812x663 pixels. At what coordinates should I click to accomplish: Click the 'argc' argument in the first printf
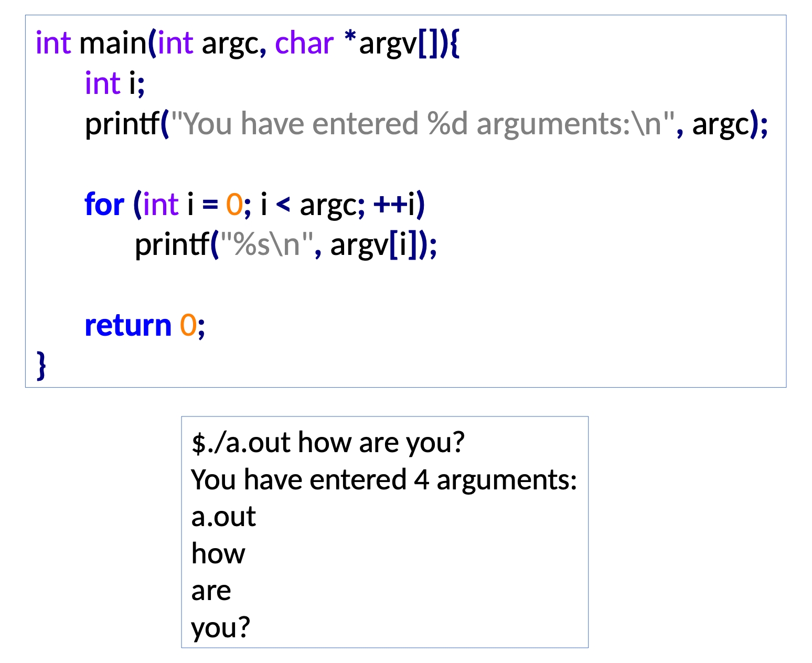point(721,124)
